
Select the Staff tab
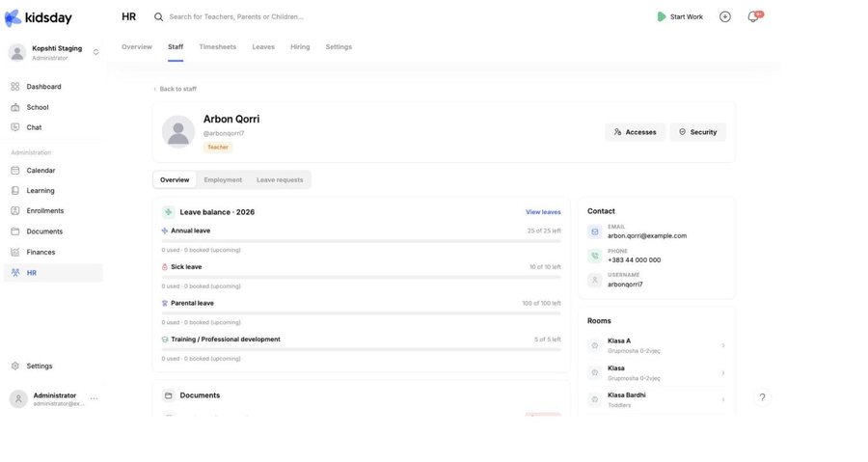pyautogui.click(x=176, y=47)
